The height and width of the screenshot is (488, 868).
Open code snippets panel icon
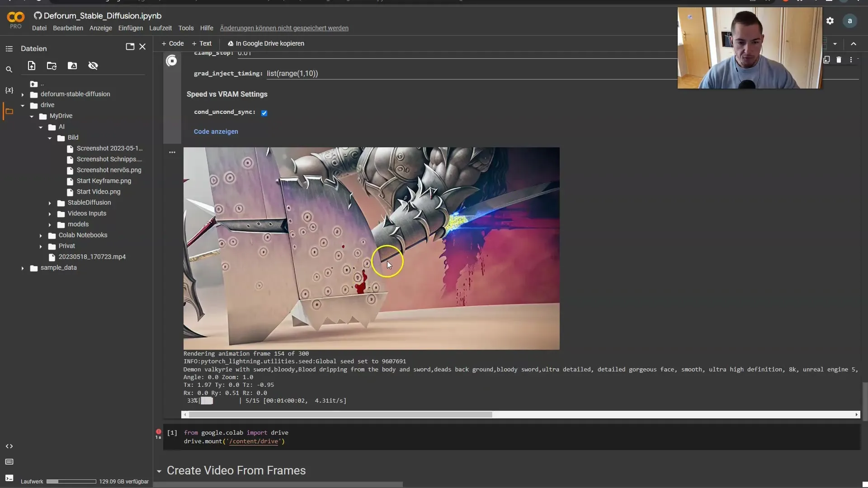pos(9,446)
